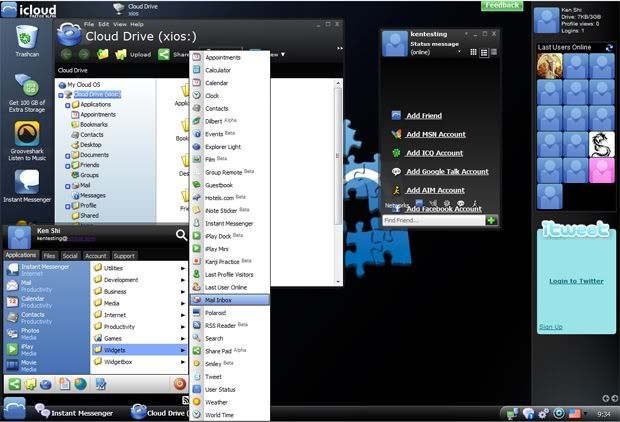620x422 pixels.
Task: Switch messenger to list view icon
Action: [484, 53]
